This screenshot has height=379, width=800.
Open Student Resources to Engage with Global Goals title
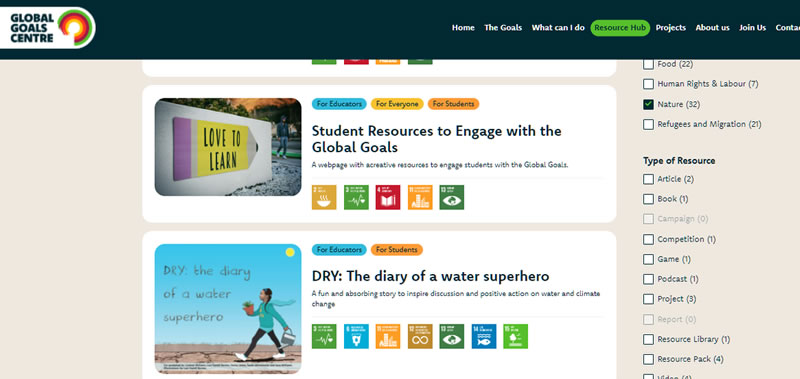(436, 139)
